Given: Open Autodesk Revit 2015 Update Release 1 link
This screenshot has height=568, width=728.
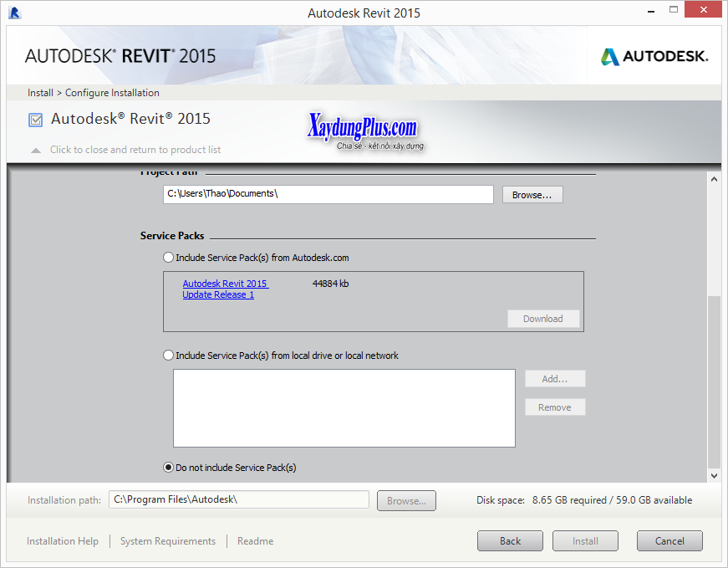Looking at the screenshot, I should [225, 289].
